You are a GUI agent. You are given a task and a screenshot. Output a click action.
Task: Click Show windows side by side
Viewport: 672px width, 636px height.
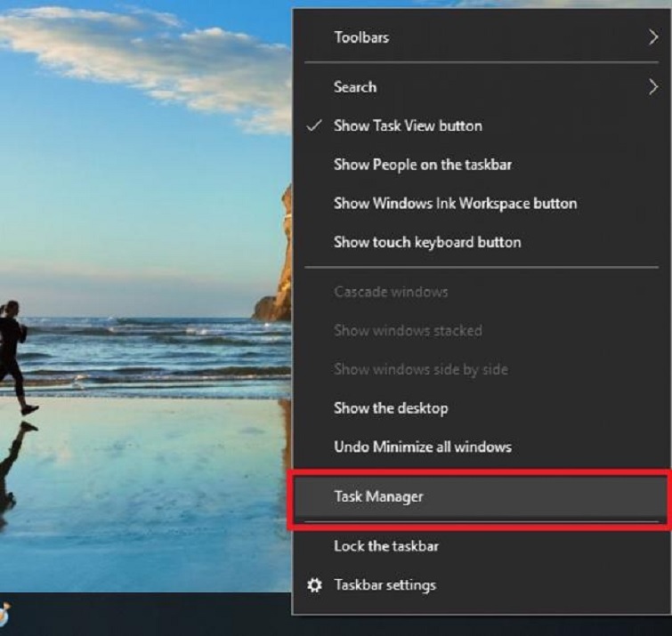(420, 369)
